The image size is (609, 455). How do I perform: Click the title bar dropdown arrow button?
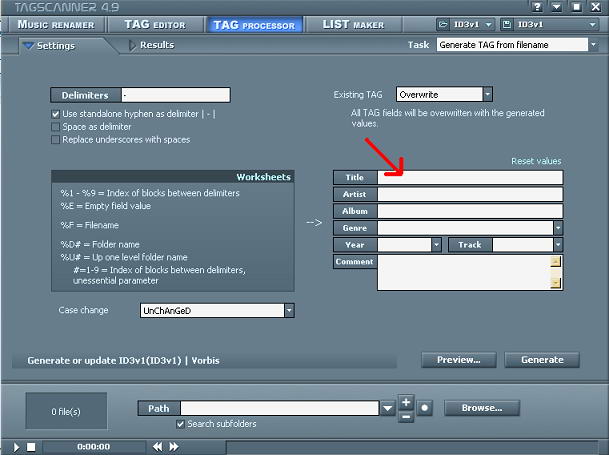pyautogui.click(x=557, y=7)
